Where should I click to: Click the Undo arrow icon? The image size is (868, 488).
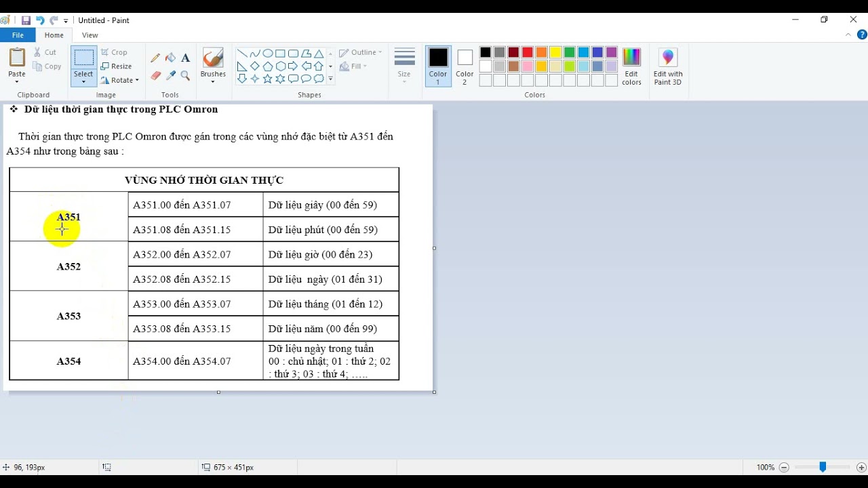click(40, 20)
